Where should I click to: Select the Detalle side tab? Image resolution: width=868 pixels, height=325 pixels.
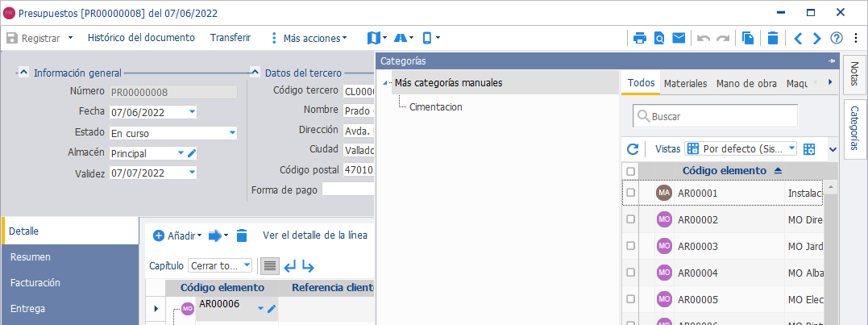tap(71, 231)
